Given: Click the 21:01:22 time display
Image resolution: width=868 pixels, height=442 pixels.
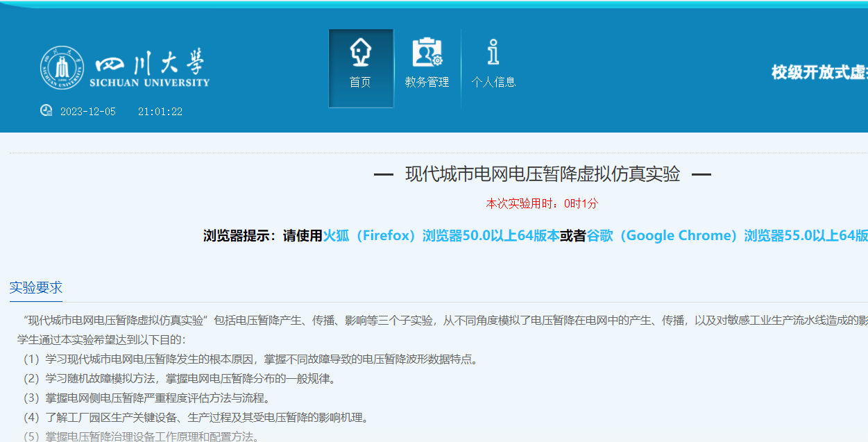Looking at the screenshot, I should [x=160, y=112].
